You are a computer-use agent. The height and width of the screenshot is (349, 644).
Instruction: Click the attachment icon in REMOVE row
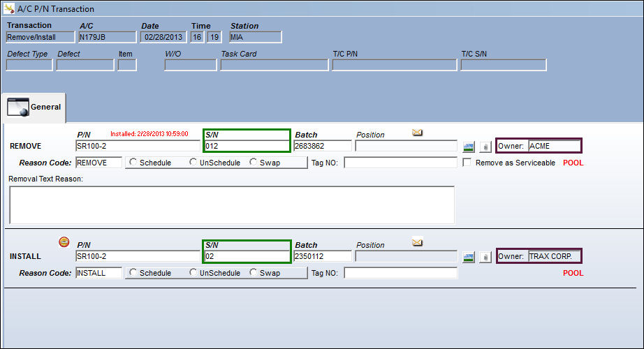pos(485,147)
